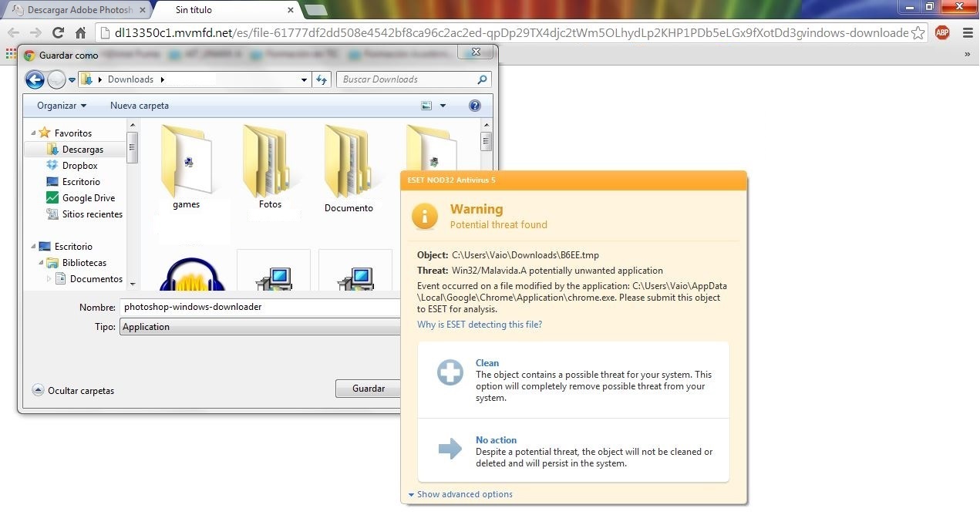Click the Clean option title
The height and width of the screenshot is (515, 980).
click(487, 363)
